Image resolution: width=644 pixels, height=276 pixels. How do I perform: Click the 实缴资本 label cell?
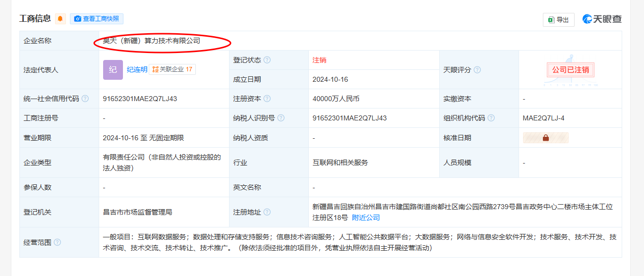479,99
